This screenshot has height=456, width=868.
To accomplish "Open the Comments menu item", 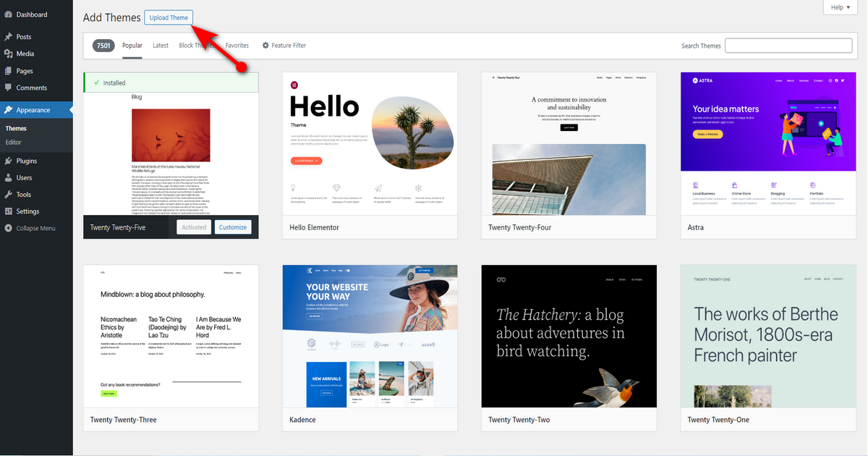I will tap(36, 88).
